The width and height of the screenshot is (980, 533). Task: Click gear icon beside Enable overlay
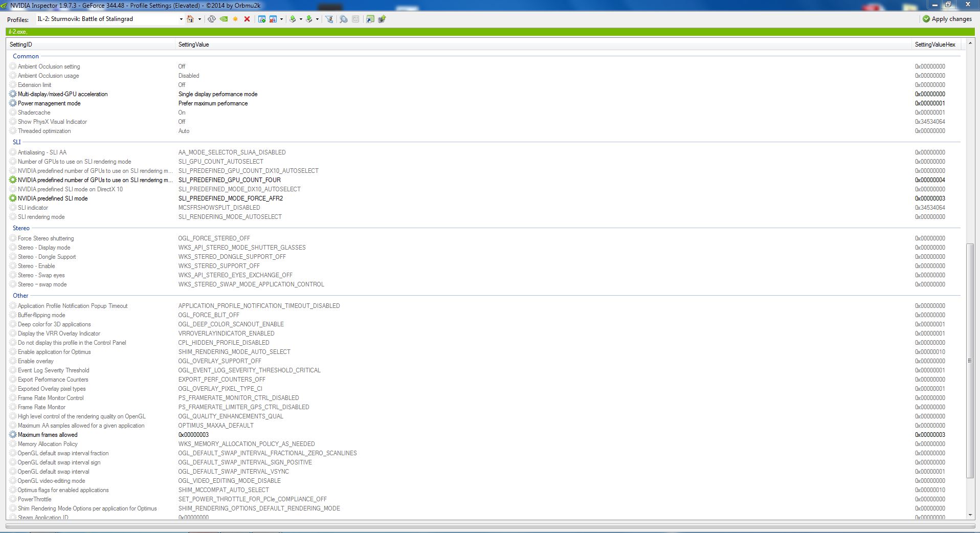[13, 361]
